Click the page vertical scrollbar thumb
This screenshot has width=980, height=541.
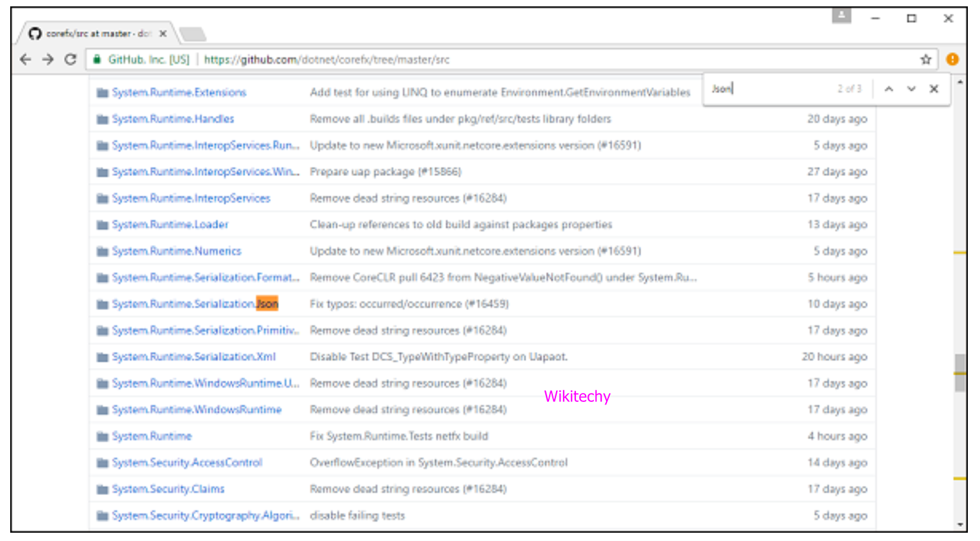point(960,373)
